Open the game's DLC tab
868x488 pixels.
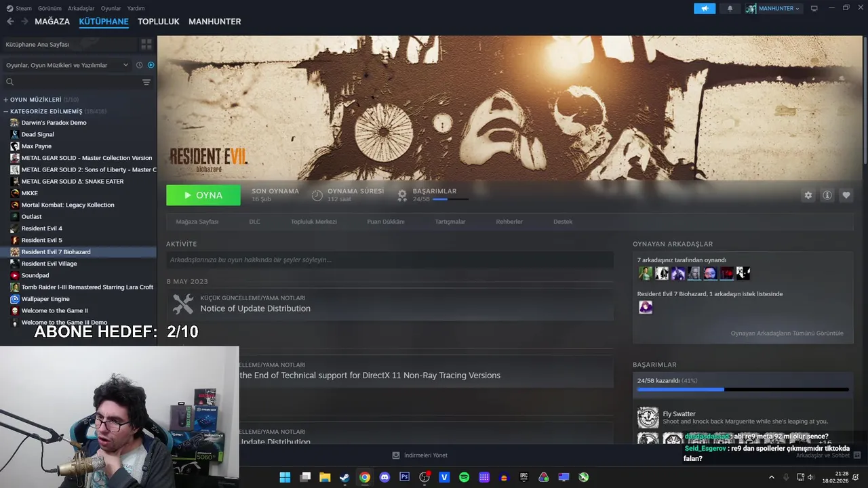click(254, 222)
